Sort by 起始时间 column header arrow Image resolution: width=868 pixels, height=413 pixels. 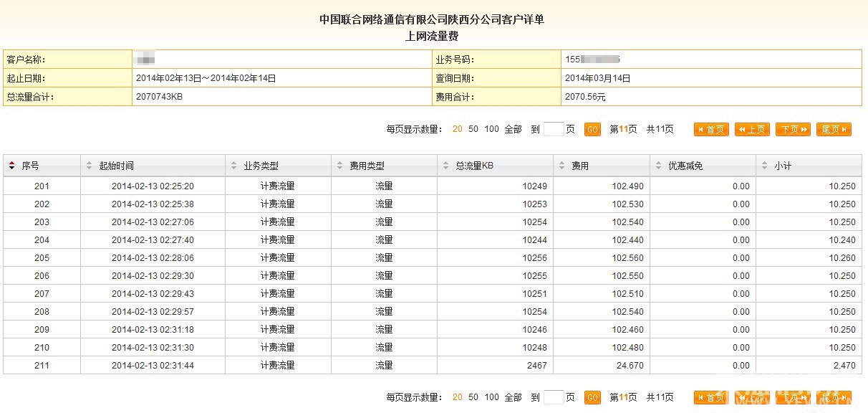tap(89, 166)
